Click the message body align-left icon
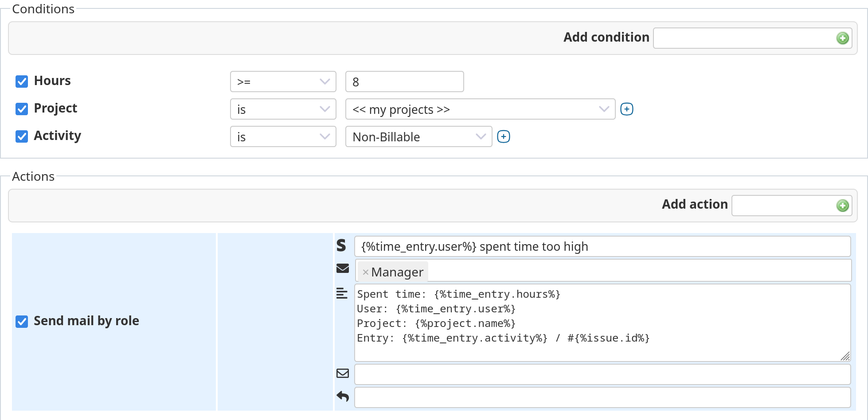 [342, 293]
